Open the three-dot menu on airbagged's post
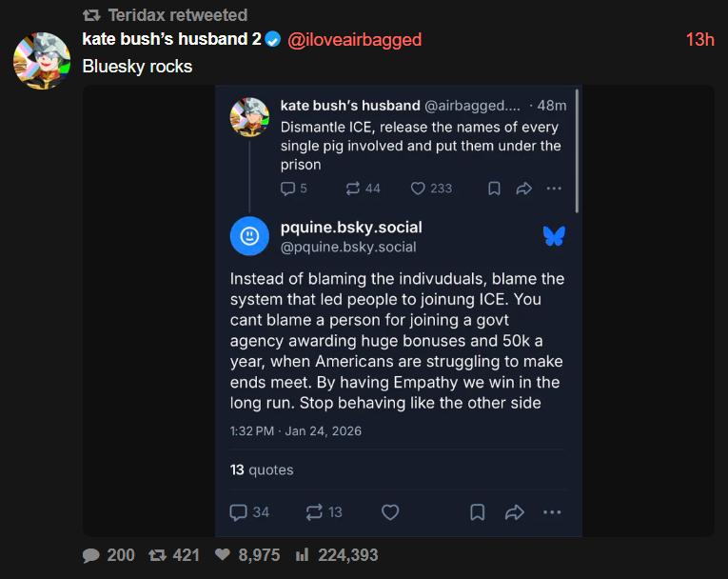The height and width of the screenshot is (579, 728). 554,189
